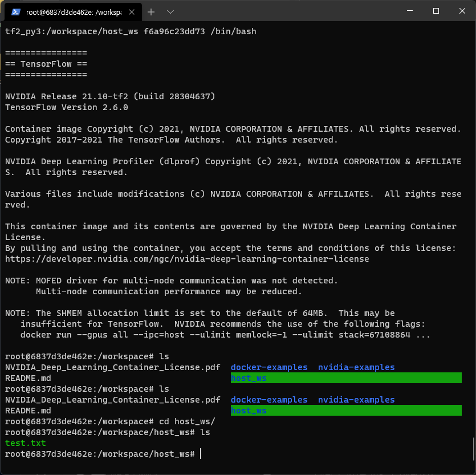Minimize the terminal window
Image resolution: width=476 pixels, height=475 pixels.
coord(409,11)
